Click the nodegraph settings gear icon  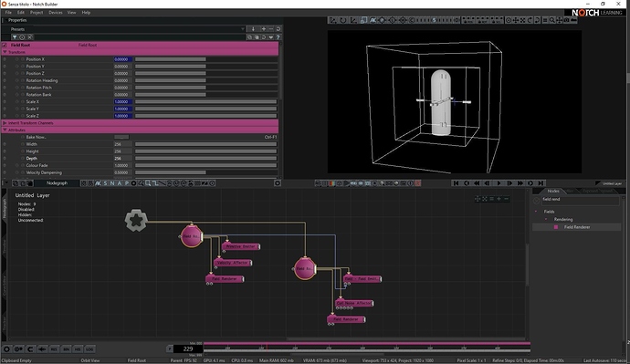pyautogui.click(x=278, y=183)
